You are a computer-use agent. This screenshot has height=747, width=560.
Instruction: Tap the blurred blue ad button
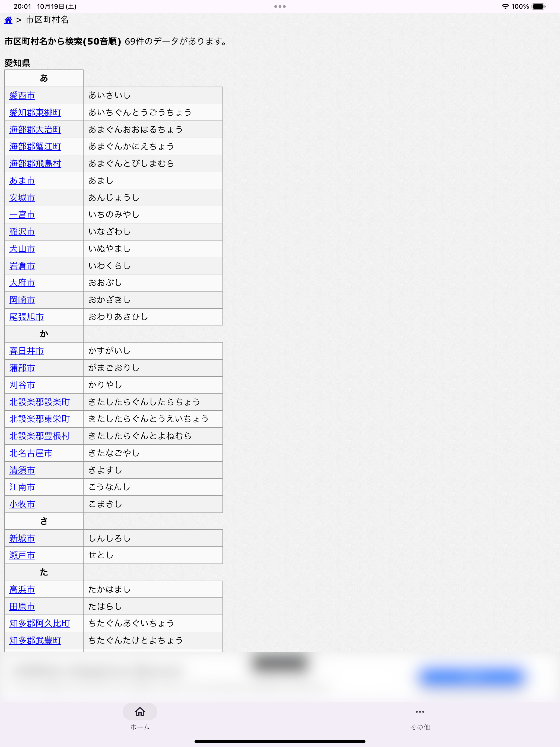click(x=472, y=677)
